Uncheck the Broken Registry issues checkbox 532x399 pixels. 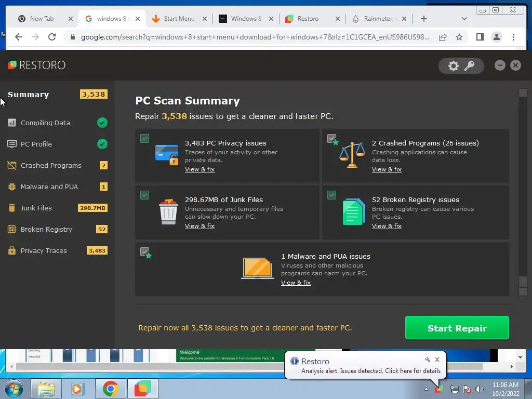331,195
